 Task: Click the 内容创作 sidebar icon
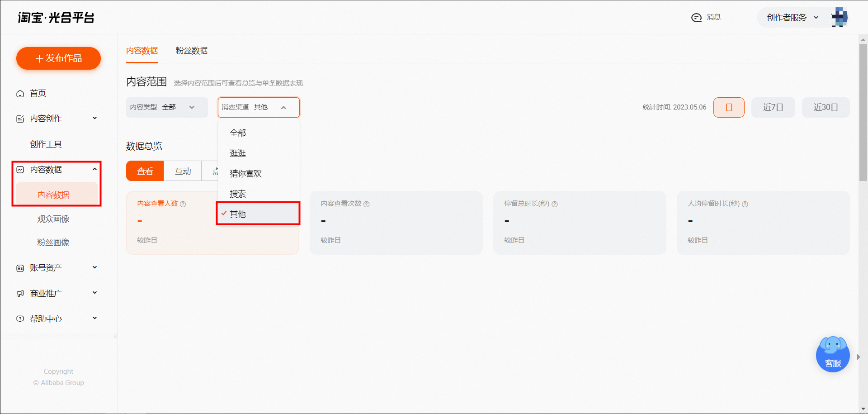tap(20, 119)
